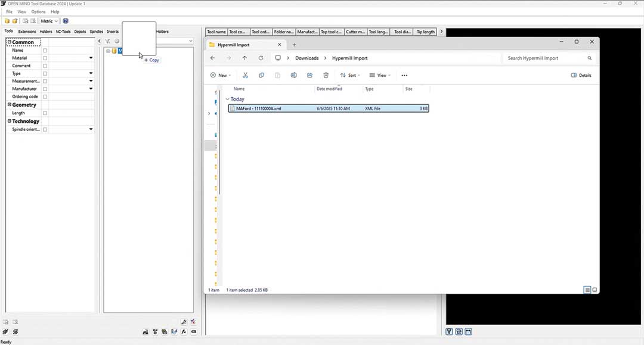
Task: Open the Sort options button
Action: (x=349, y=75)
